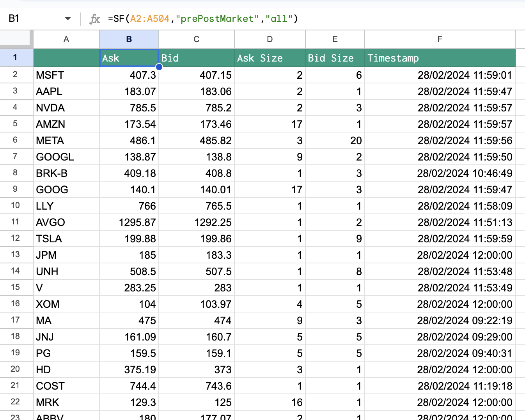Image resolution: width=525 pixels, height=420 pixels.
Task: Click bid value 485.82 for META
Action: [x=197, y=140]
